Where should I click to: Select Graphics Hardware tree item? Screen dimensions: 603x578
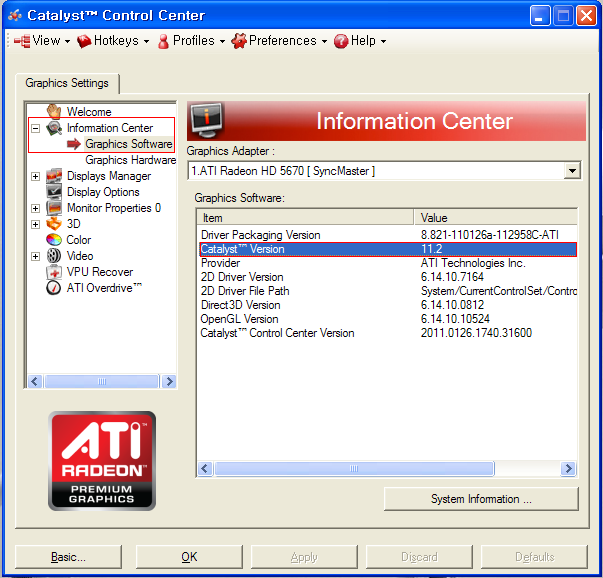pos(130,160)
